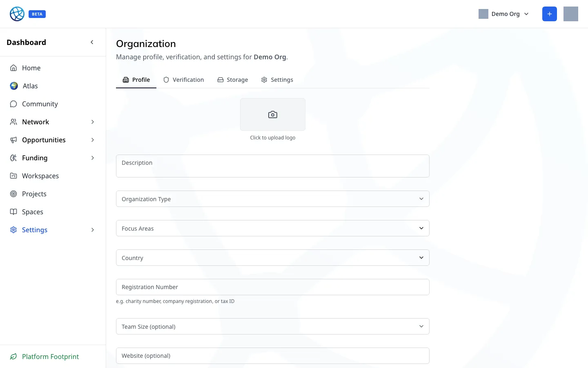The width and height of the screenshot is (588, 368).
Task: Open the Country dropdown
Action: click(x=273, y=258)
